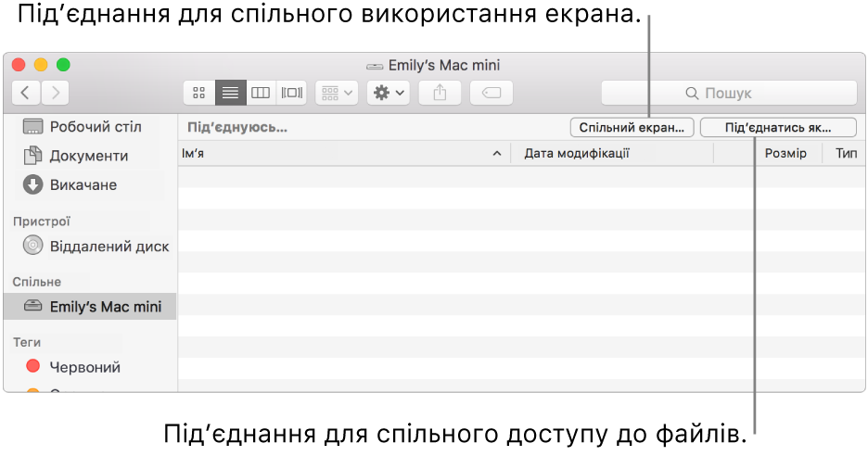The height and width of the screenshot is (456, 868).
Task: Open the item arrangement dropdown
Action: click(x=337, y=93)
